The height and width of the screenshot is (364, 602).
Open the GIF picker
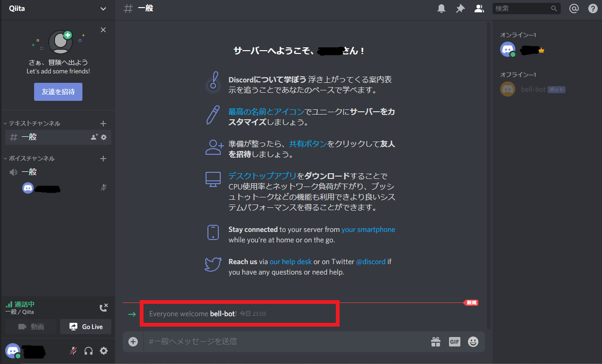pyautogui.click(x=454, y=341)
